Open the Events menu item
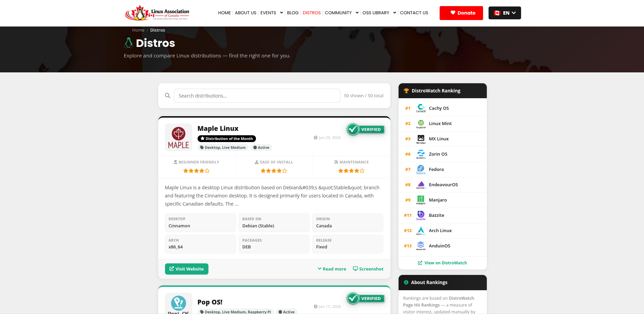This screenshot has width=644, height=314. click(268, 13)
